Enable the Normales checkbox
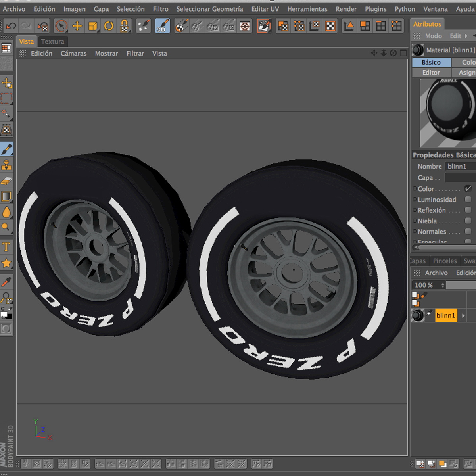Screen dimensions: 476x476 (x=468, y=231)
